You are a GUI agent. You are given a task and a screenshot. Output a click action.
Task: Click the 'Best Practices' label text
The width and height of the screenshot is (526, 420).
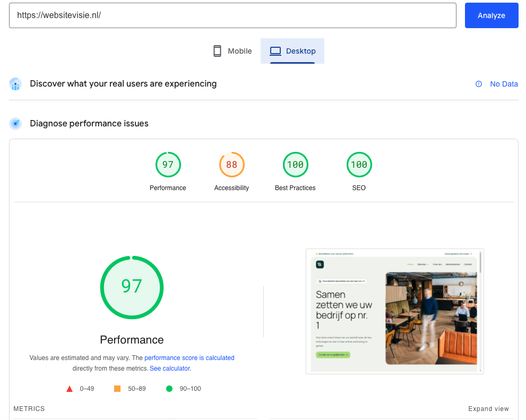coord(295,188)
